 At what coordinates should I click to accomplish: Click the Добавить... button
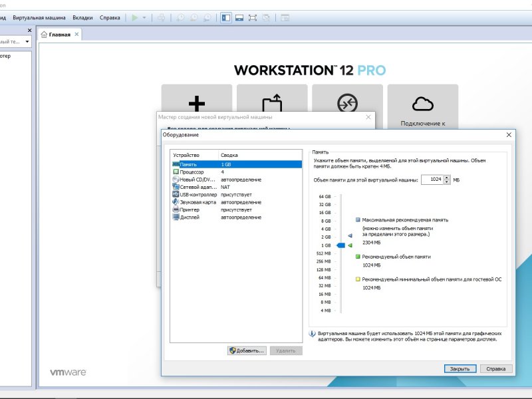click(x=247, y=350)
